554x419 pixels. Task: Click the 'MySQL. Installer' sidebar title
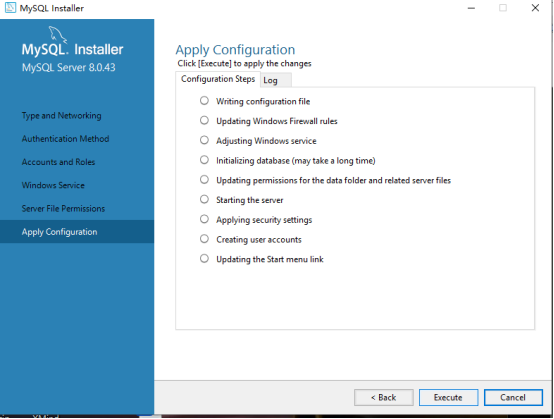click(72, 49)
